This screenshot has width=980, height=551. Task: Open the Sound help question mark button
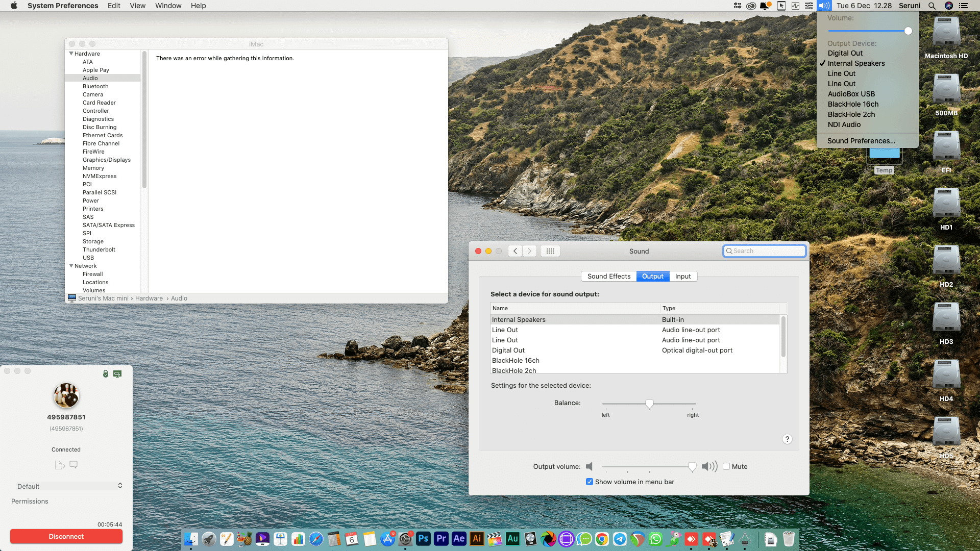[x=787, y=439]
